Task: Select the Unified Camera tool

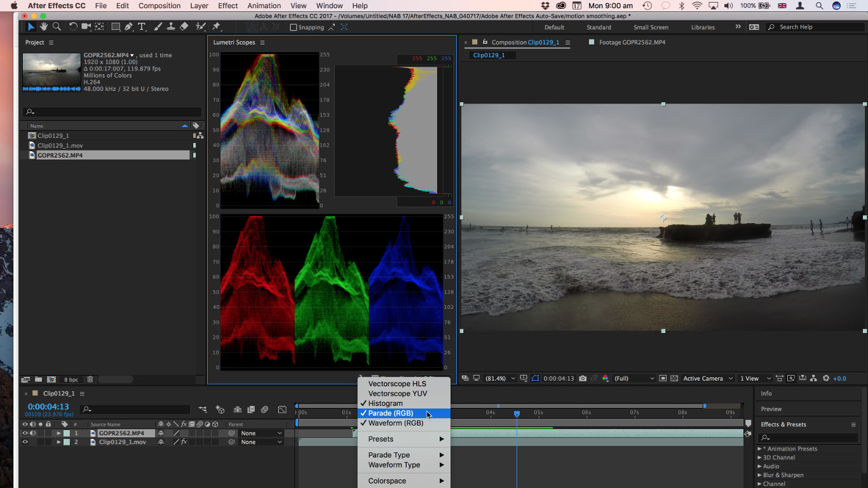Action: pos(86,27)
